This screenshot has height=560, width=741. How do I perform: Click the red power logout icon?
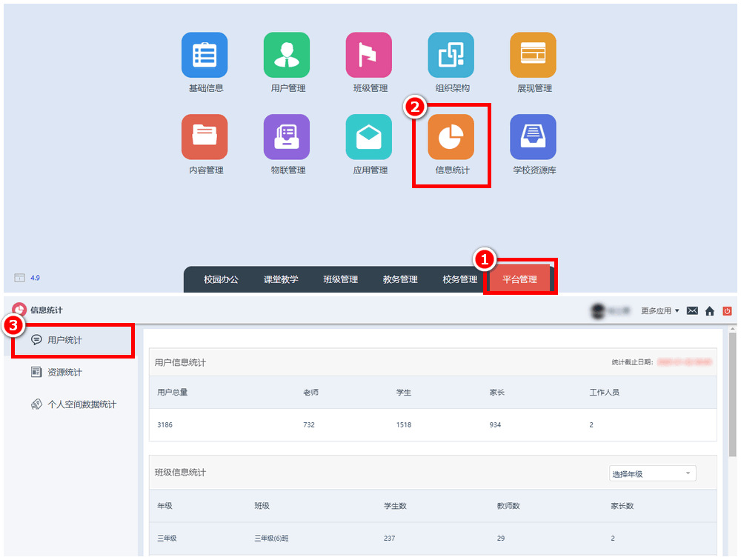[727, 311]
